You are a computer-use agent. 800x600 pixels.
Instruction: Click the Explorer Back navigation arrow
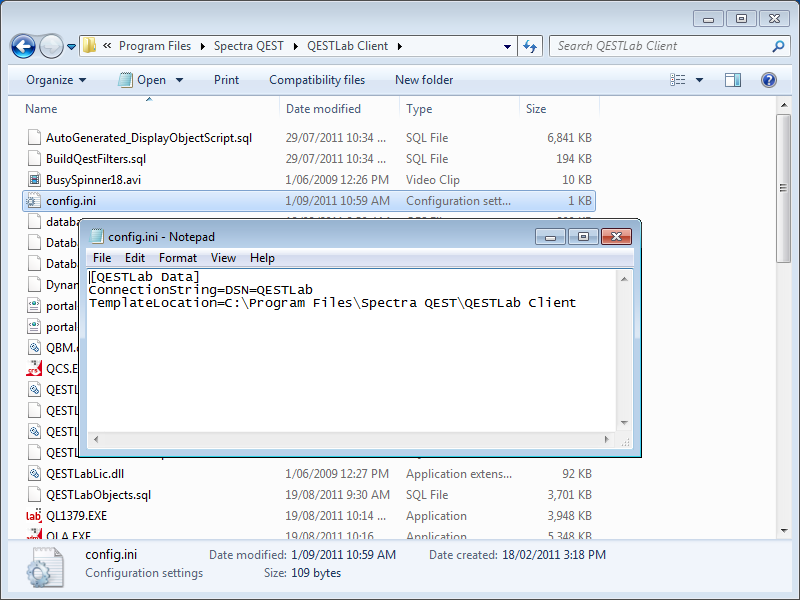click(x=23, y=46)
